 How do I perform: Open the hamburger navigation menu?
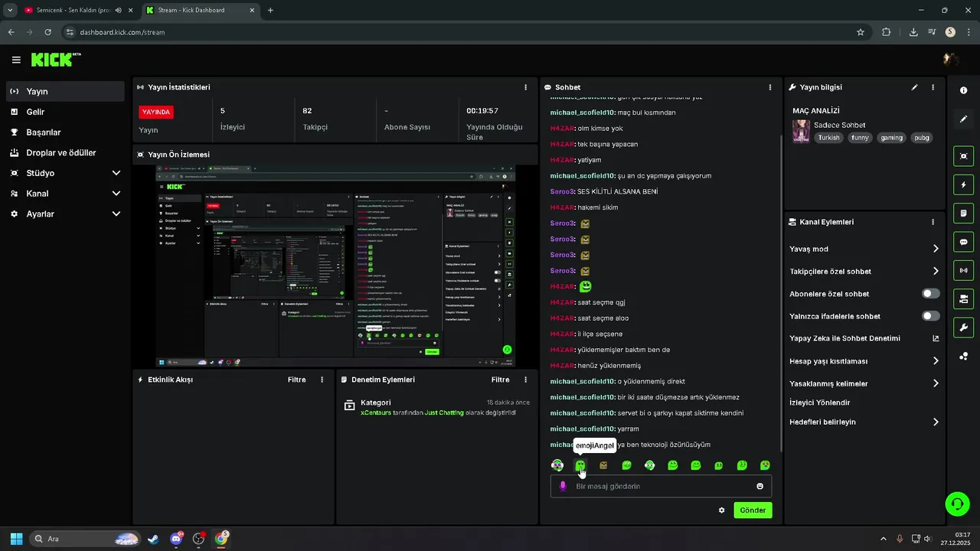pos(16,60)
